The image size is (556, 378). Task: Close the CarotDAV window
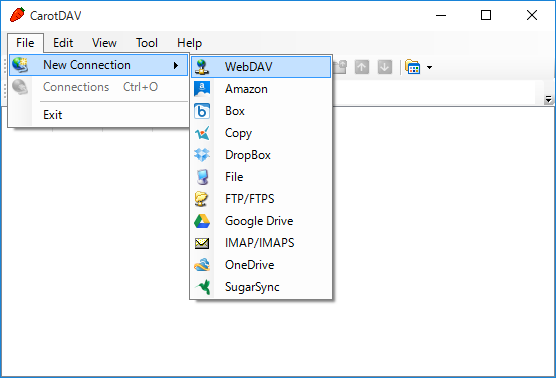[x=532, y=15]
